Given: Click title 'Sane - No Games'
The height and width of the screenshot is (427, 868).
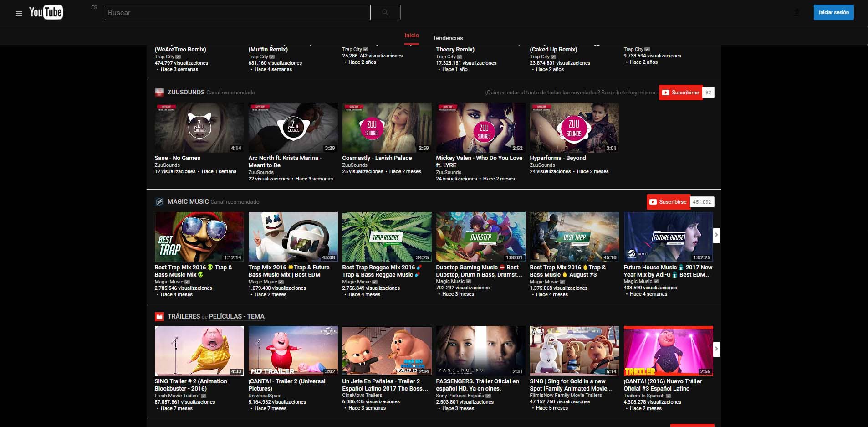Looking at the screenshot, I should 177,158.
